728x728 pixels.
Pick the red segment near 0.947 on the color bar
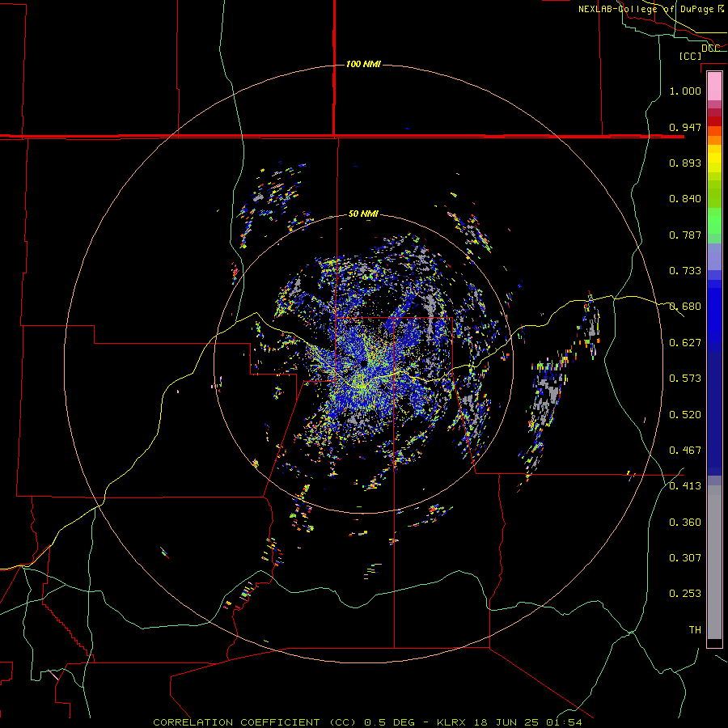pyautogui.click(x=714, y=121)
